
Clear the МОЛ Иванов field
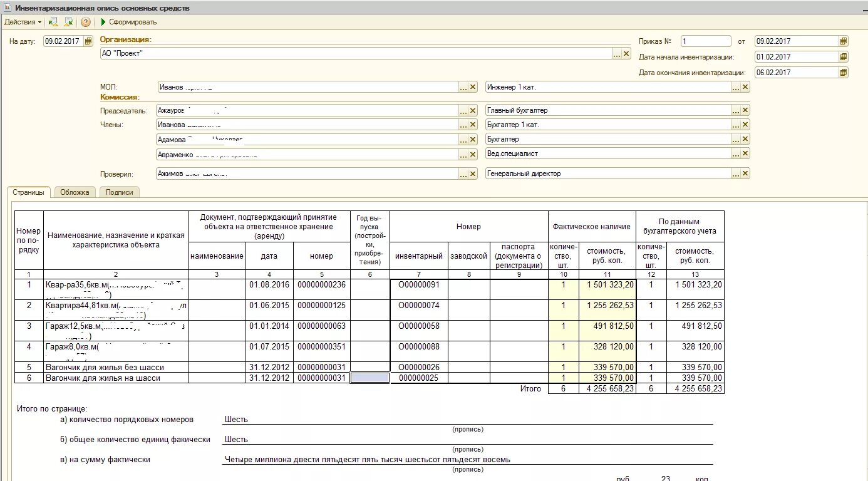coord(473,88)
